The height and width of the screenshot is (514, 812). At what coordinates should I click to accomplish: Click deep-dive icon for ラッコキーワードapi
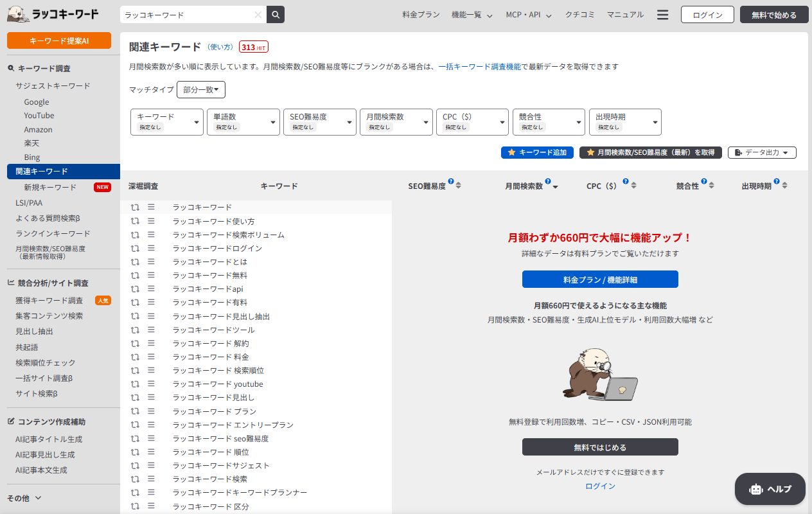(x=135, y=288)
